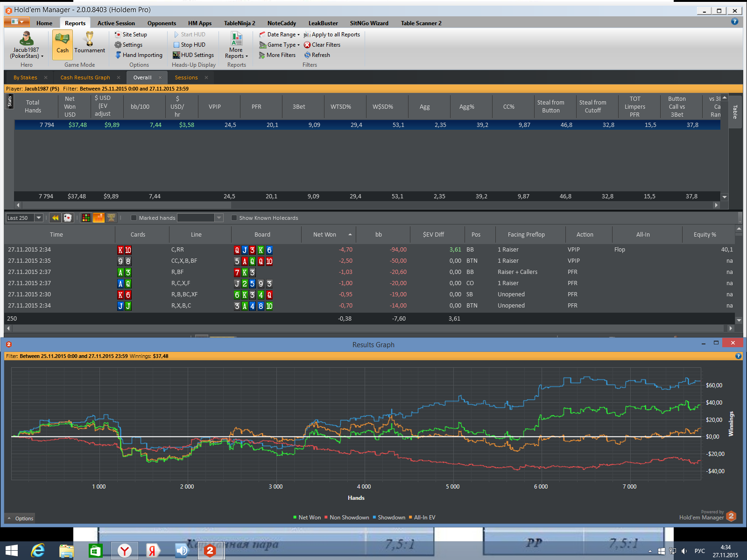Toggle Marked hands checkbox
The height and width of the screenshot is (560, 747).
tap(134, 218)
